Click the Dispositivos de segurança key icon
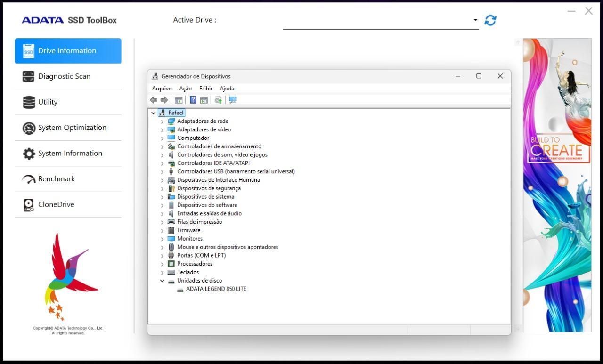This screenshot has height=364, width=603. click(x=171, y=188)
